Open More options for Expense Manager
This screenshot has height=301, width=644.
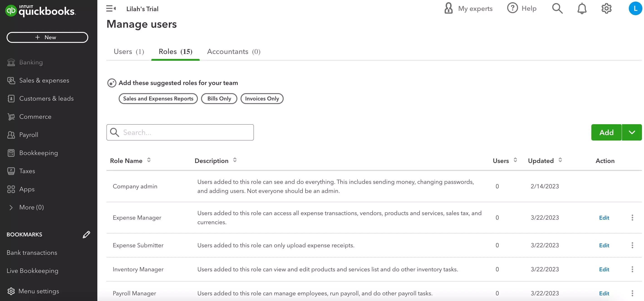632,218
